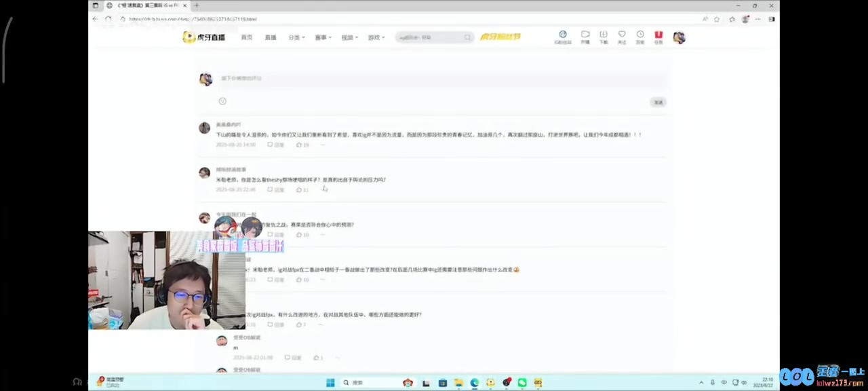Viewport: 868px width, 391px height.
Task: Open the Windows Start button
Action: [330, 383]
